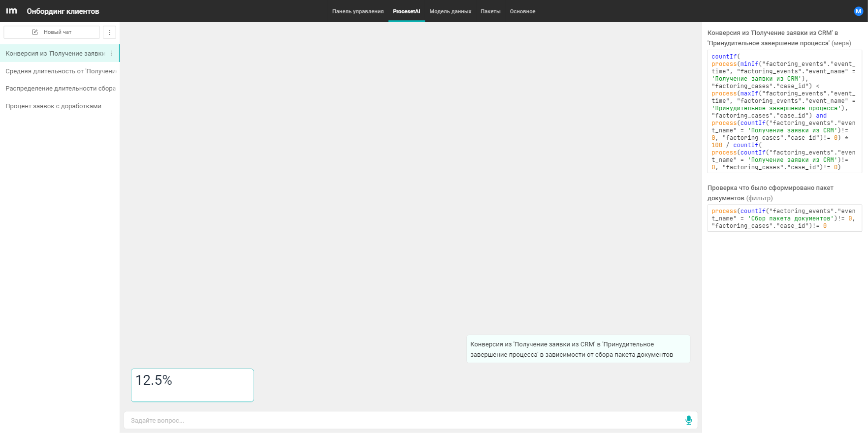Open chat 'Процент заявок с доработками'
This screenshot has height=433, width=868.
(x=60, y=106)
